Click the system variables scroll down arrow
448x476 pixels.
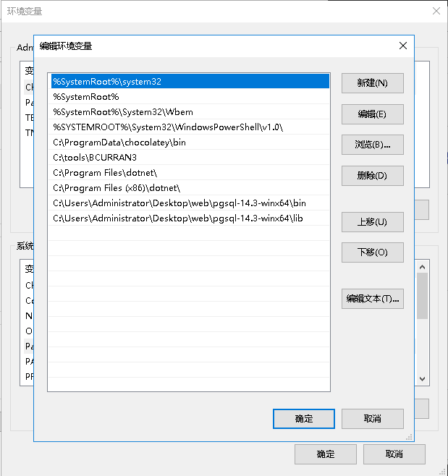(x=422, y=379)
